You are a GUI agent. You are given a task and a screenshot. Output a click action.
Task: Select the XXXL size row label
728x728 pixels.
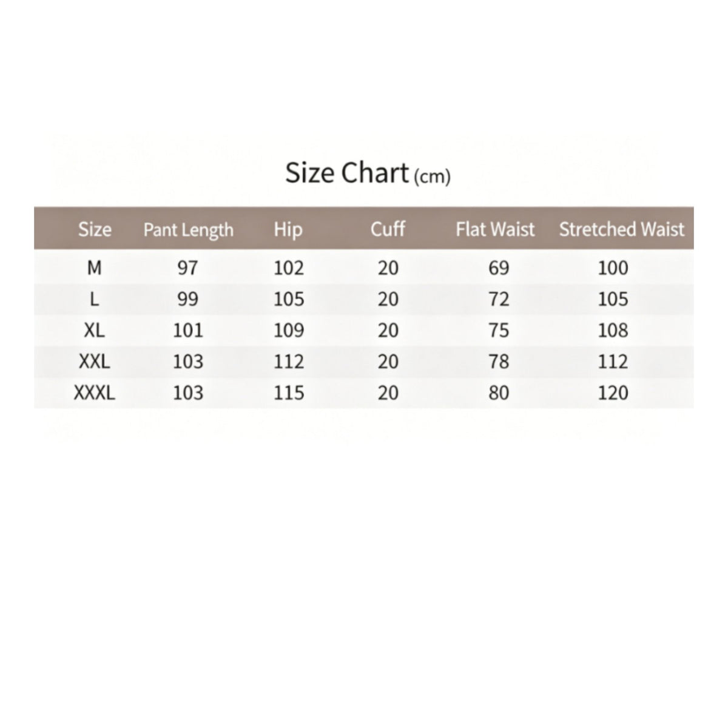[95, 393]
